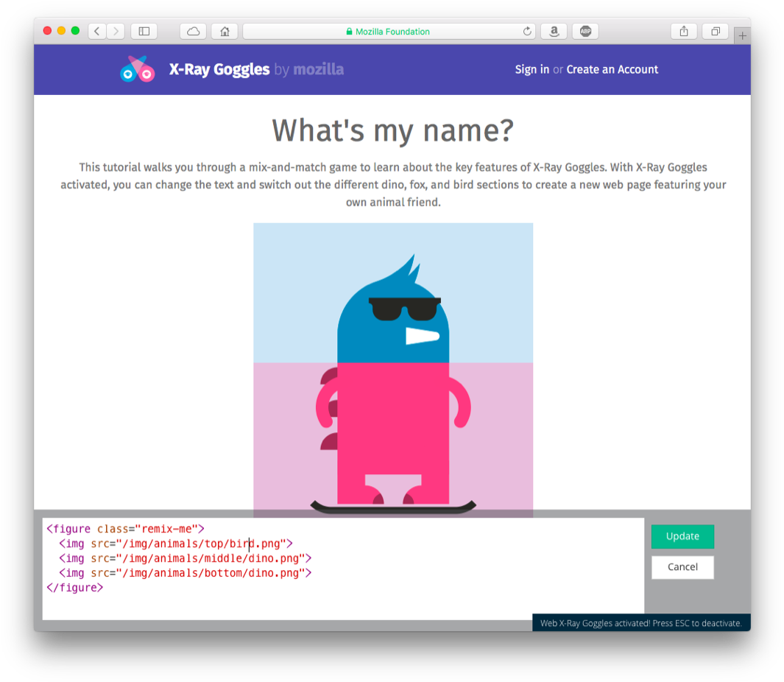784x682 pixels.
Task: Reload the page with refresh icon
Action: click(527, 31)
